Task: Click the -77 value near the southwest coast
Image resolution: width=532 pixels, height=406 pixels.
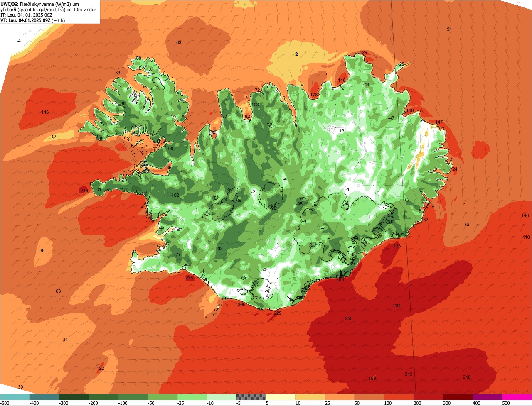Action: click(177, 254)
